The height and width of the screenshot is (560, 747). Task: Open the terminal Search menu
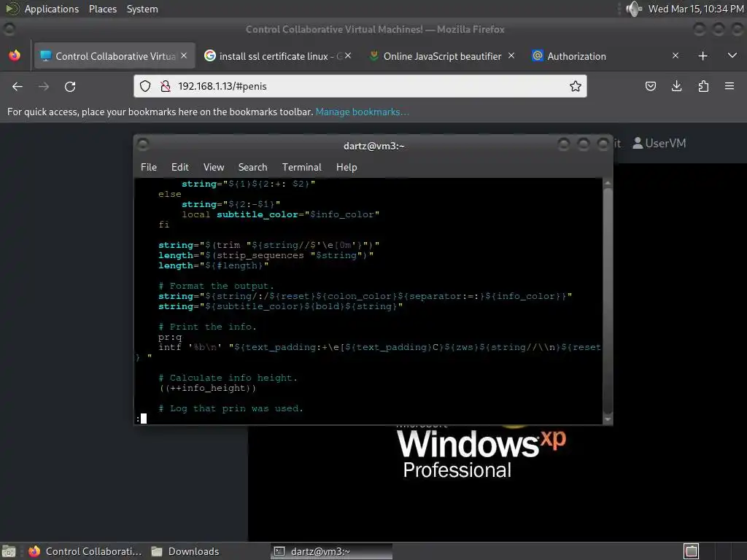[x=252, y=167]
